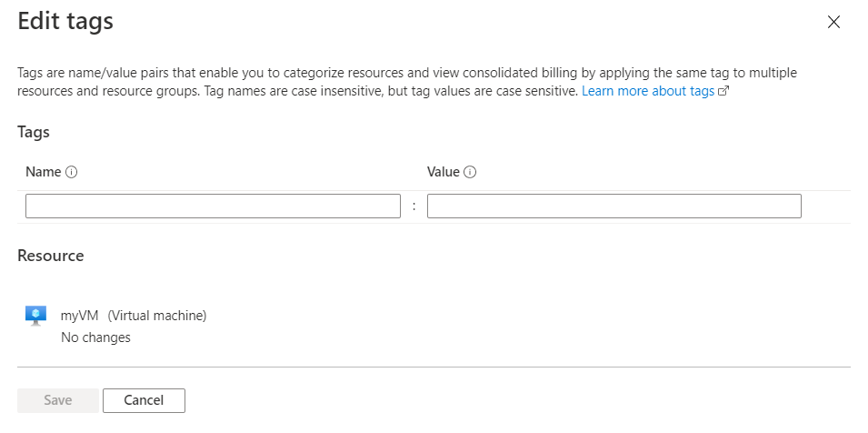Click the (Virtual machine) type label
868x433 pixels.
coord(157,316)
